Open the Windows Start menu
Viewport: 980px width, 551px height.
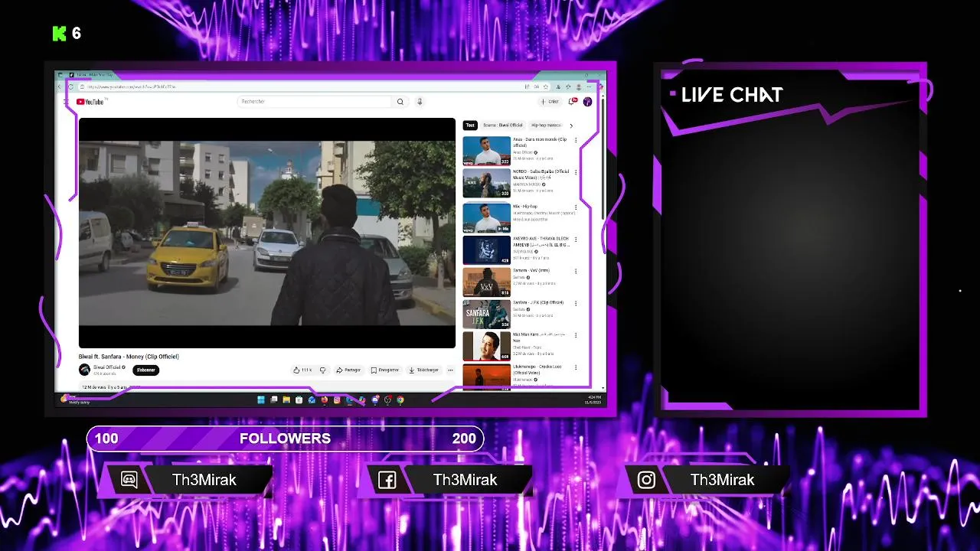[x=261, y=399]
